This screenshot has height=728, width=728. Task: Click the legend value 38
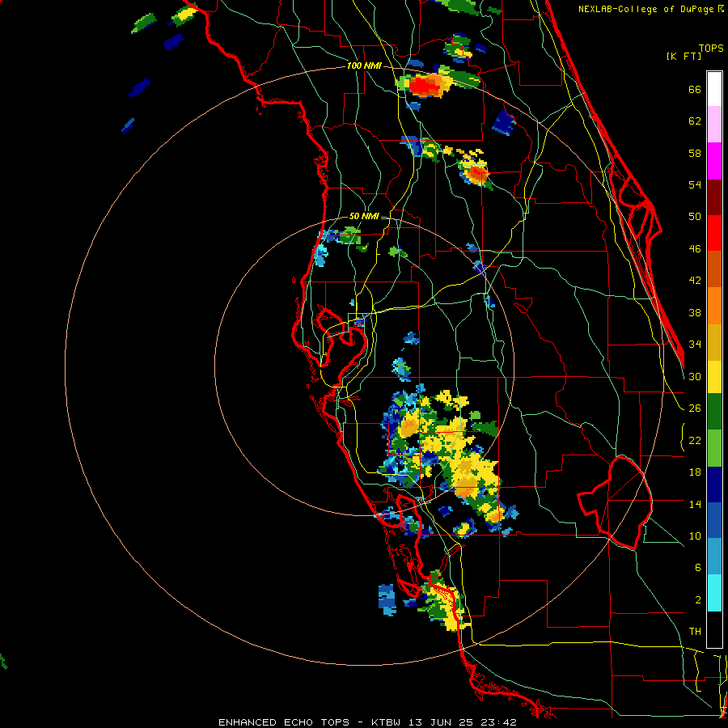[695, 312]
